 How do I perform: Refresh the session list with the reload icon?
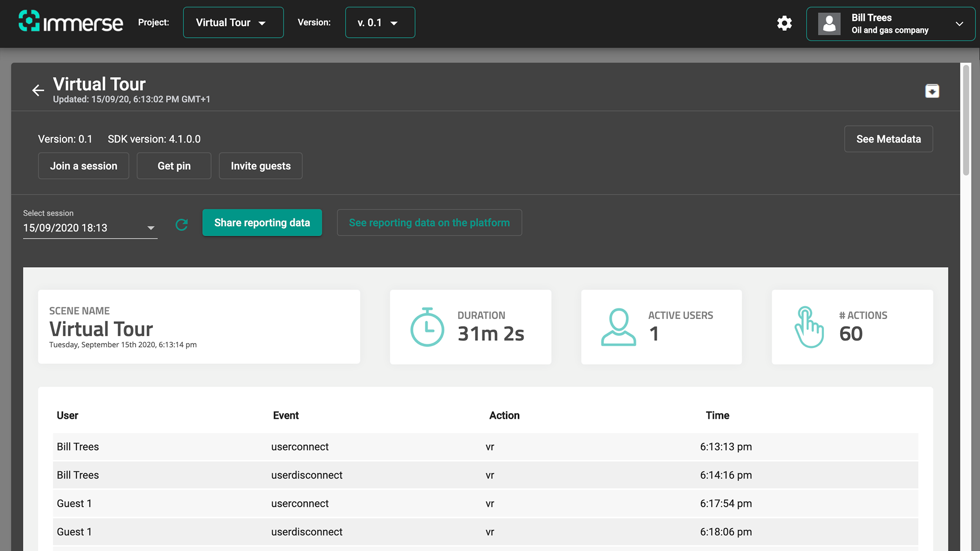[x=182, y=224]
